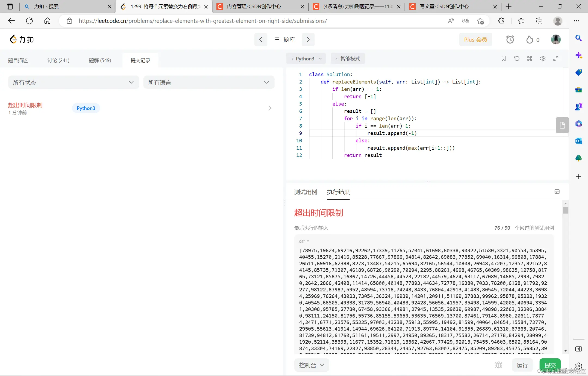588x376 pixels.
Task: Open the timer alarm clock icon
Action: [x=510, y=40]
